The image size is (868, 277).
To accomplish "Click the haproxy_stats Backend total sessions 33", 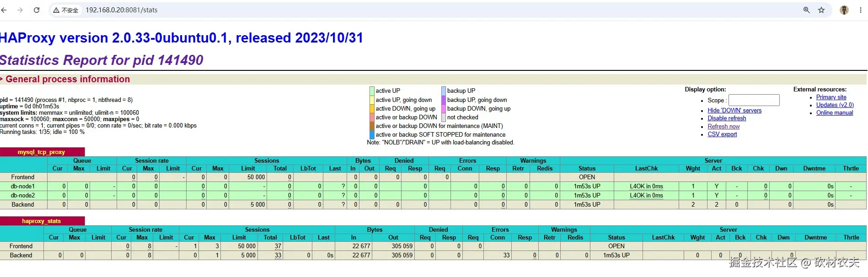I will point(278,256).
